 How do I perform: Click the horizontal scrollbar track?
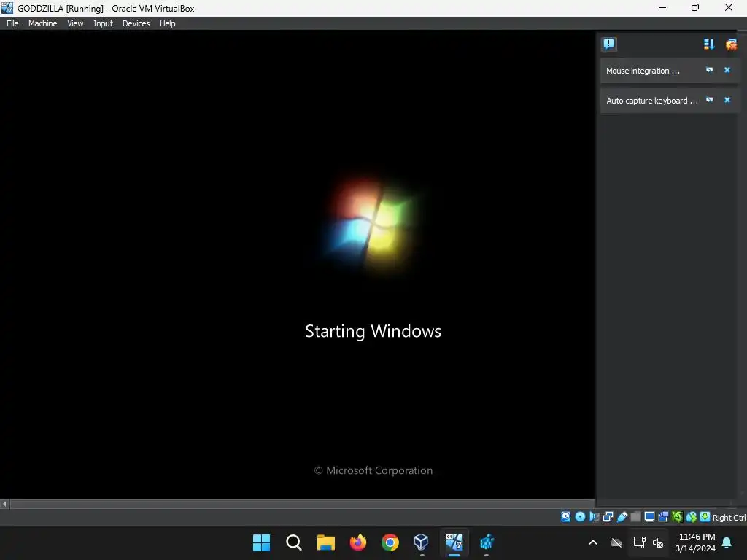click(302, 504)
